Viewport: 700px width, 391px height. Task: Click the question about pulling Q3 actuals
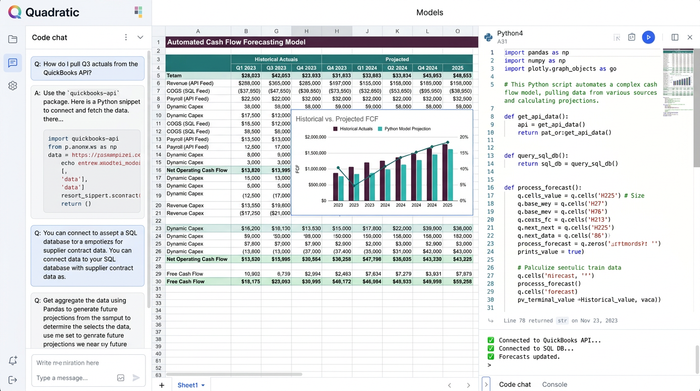coord(88,68)
